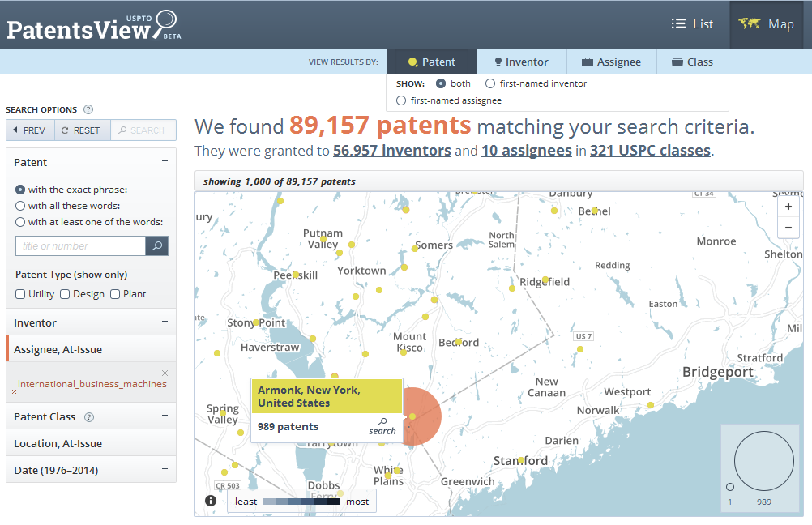Click the yellow dot at Somers

(x=415, y=249)
